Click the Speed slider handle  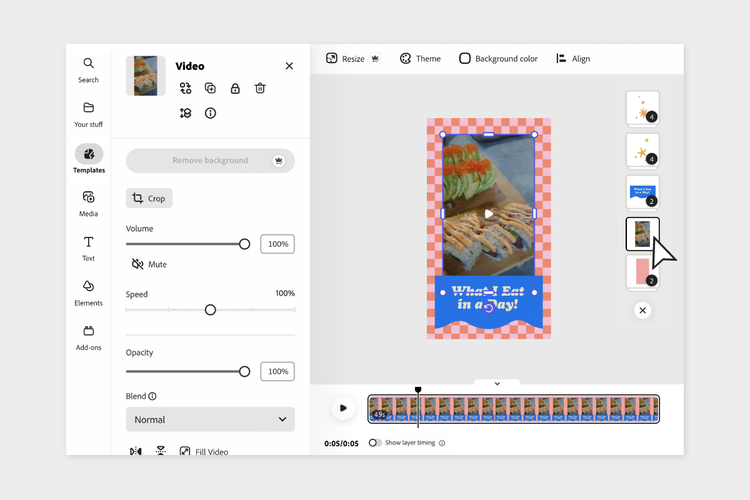click(210, 310)
